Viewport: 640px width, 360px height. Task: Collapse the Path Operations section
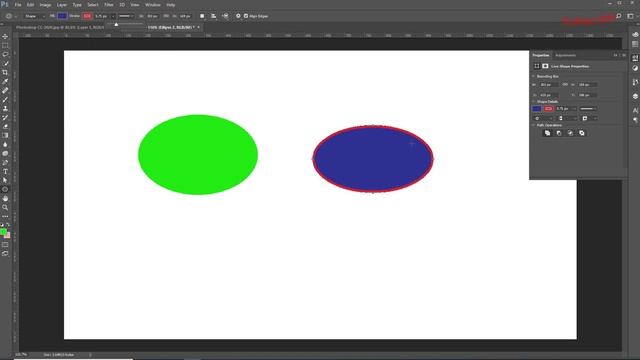[533, 125]
